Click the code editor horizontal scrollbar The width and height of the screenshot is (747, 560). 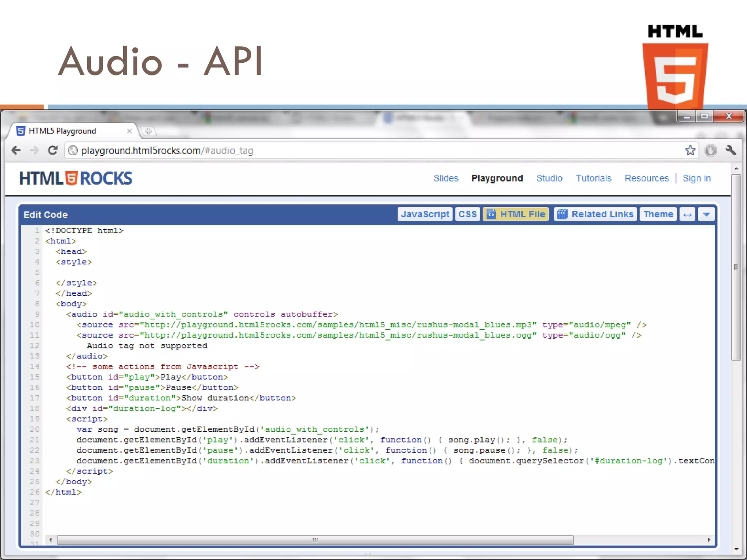315,540
